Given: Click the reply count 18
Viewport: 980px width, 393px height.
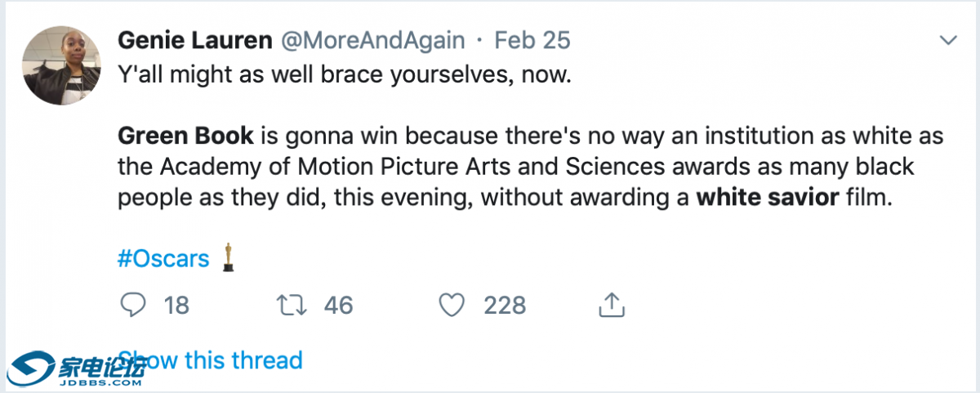Looking at the screenshot, I should tap(176, 306).
